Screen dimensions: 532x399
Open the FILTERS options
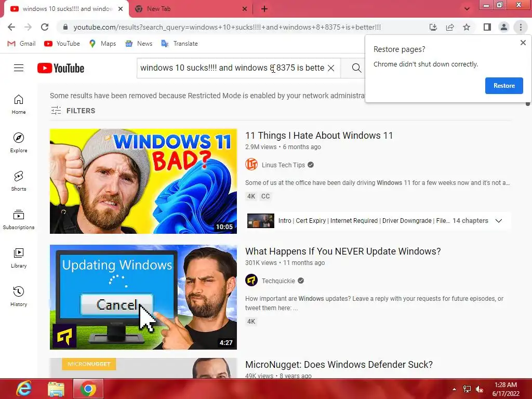(x=73, y=111)
